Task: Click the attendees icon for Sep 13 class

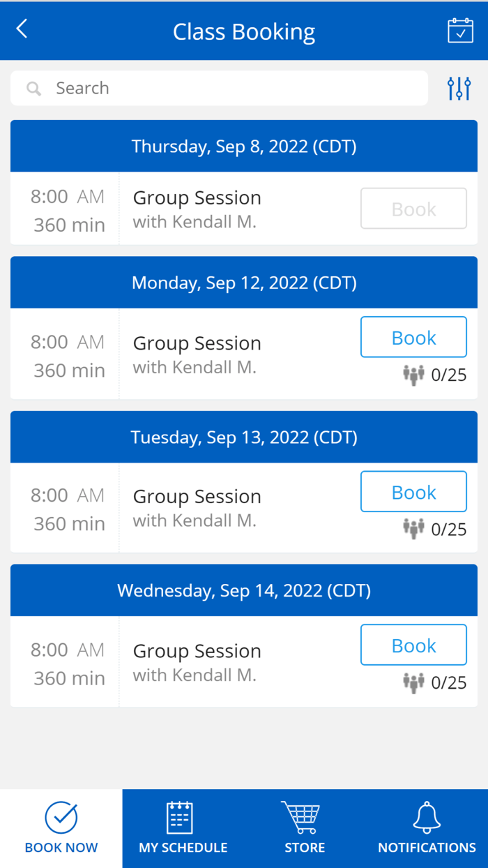Action: (413, 529)
